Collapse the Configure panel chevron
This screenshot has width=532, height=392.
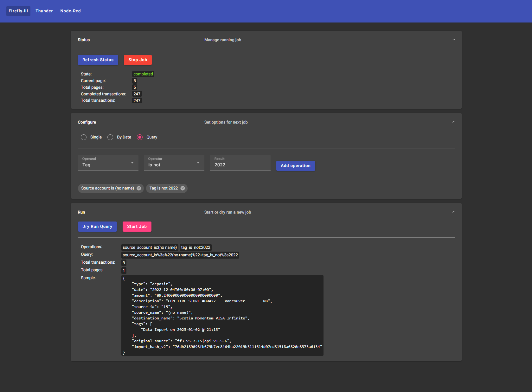(454, 122)
